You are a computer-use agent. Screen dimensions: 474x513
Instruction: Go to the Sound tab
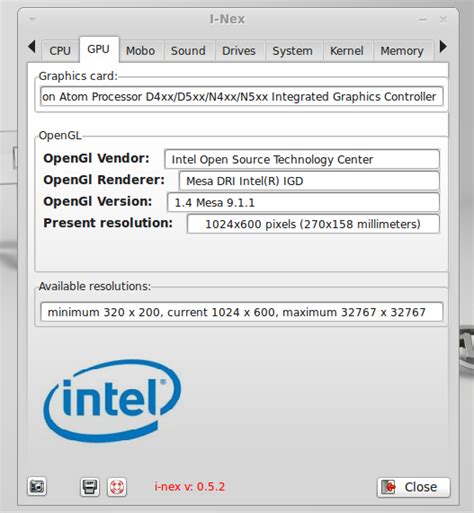pyautogui.click(x=188, y=51)
